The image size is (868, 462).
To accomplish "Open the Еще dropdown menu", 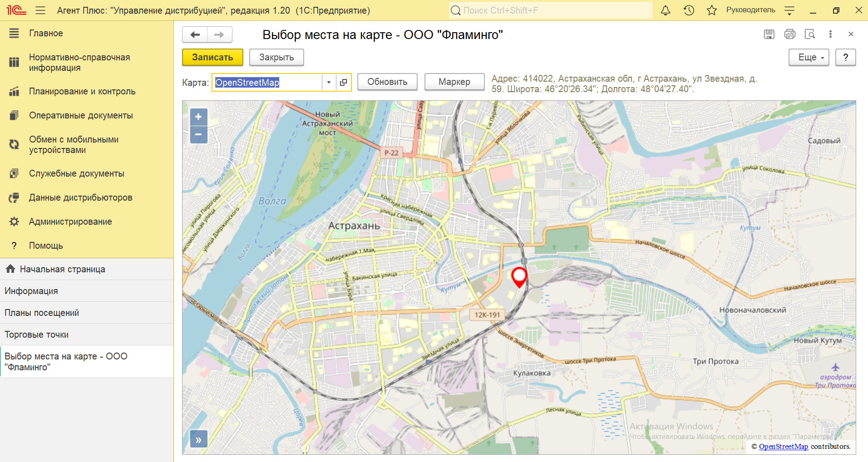I will click(x=809, y=57).
